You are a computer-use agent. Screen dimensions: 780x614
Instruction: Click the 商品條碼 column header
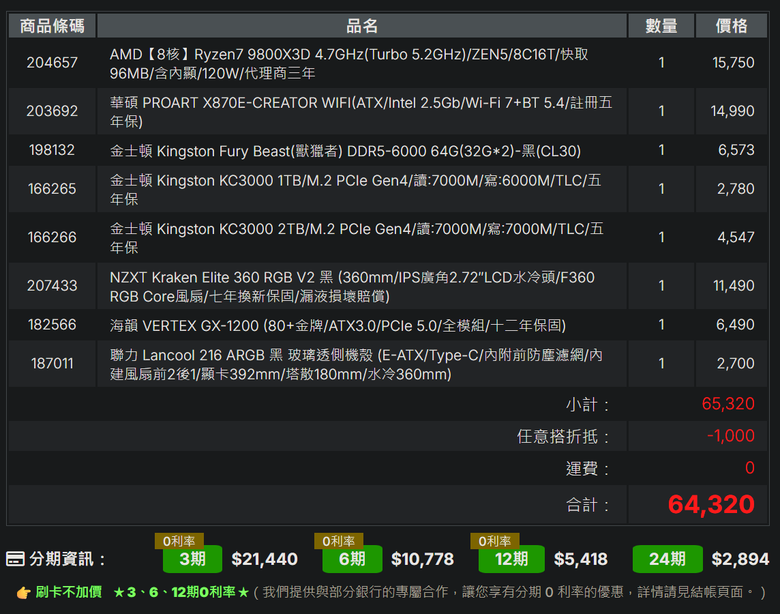52,26
